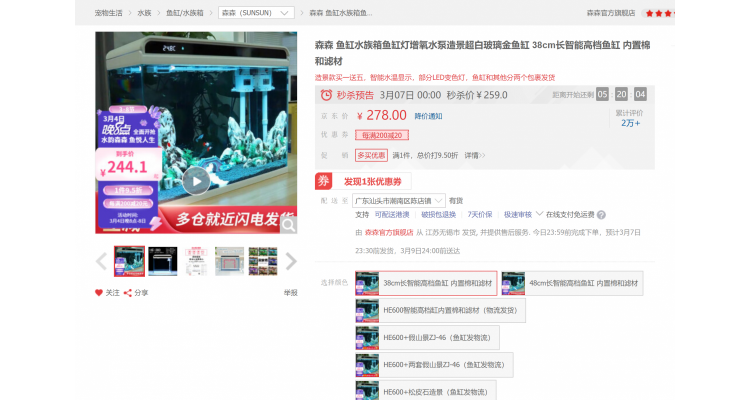This screenshot has width=750, height=400.
Task: Go to 鱼缸/水族箱 breadcrumb category
Action: [x=185, y=13]
